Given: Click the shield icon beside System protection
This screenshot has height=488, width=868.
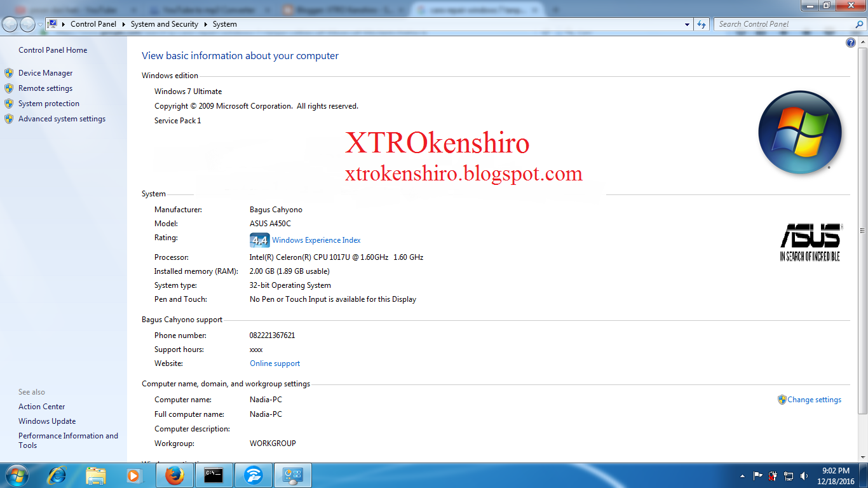Looking at the screenshot, I should click(x=9, y=104).
